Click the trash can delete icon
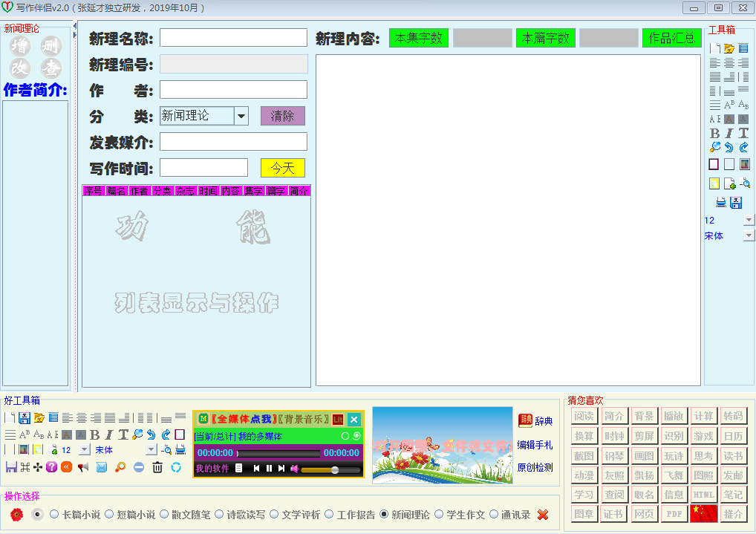The height and width of the screenshot is (534, 756). tap(157, 467)
